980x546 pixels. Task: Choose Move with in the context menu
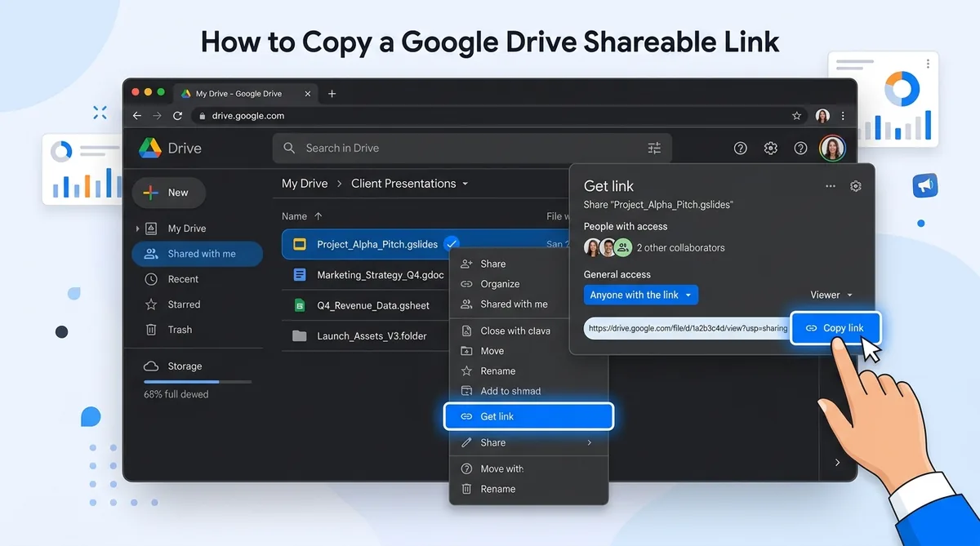[528, 468]
